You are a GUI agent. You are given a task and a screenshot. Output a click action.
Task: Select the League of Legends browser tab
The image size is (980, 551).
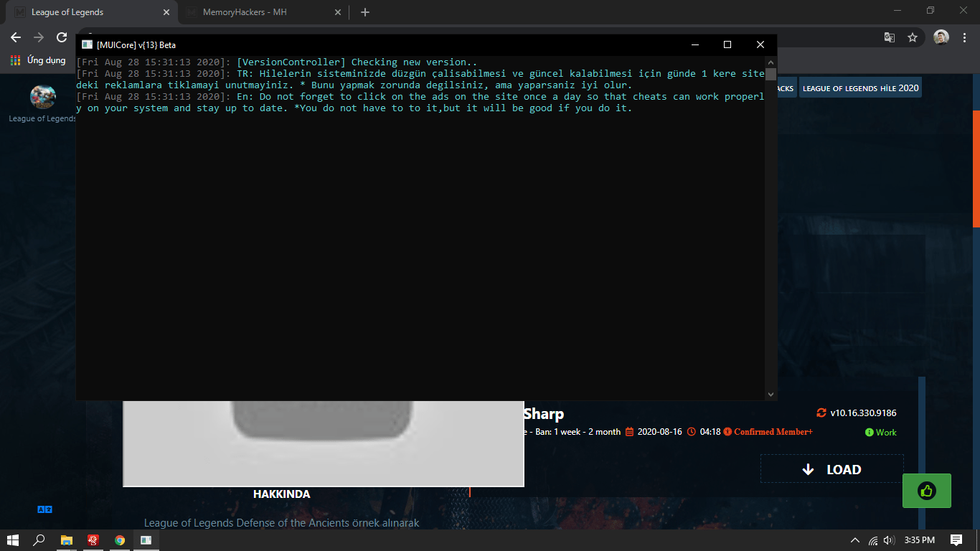coord(92,12)
